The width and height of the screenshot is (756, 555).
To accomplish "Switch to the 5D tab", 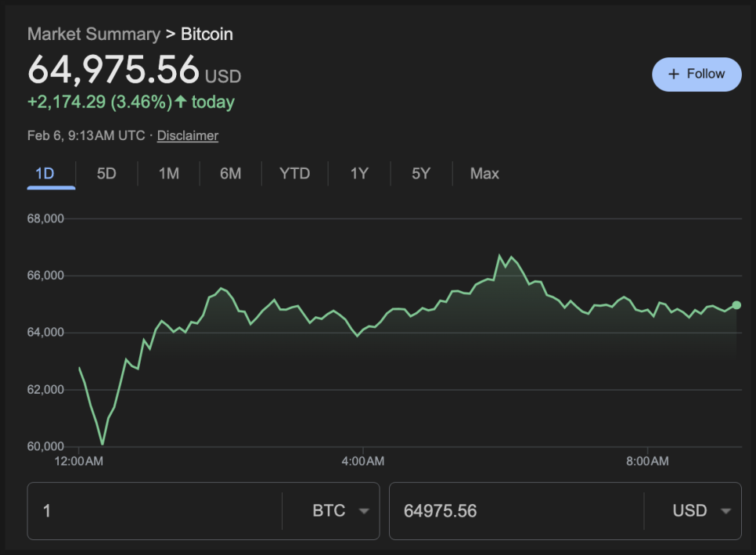I will click(106, 174).
